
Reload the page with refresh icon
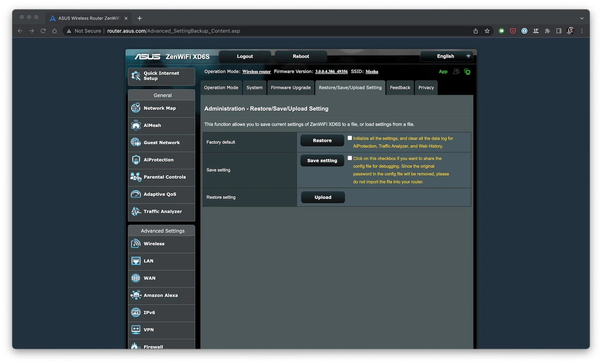43,31
